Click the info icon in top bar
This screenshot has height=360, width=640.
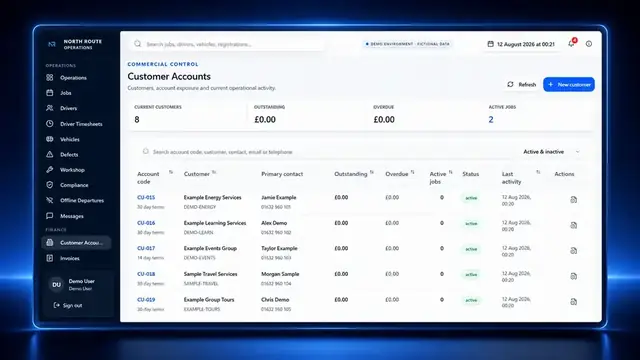click(x=589, y=44)
